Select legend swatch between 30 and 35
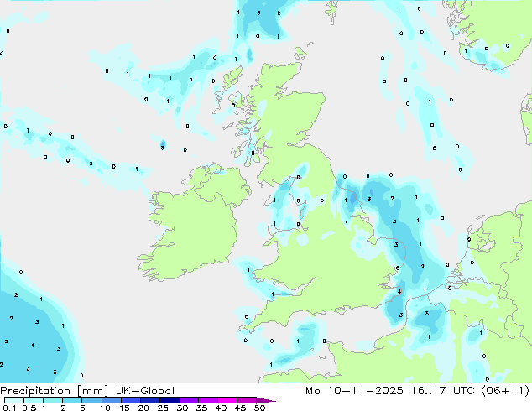Screen dimensions: 532x411 pyautogui.click(x=189, y=400)
